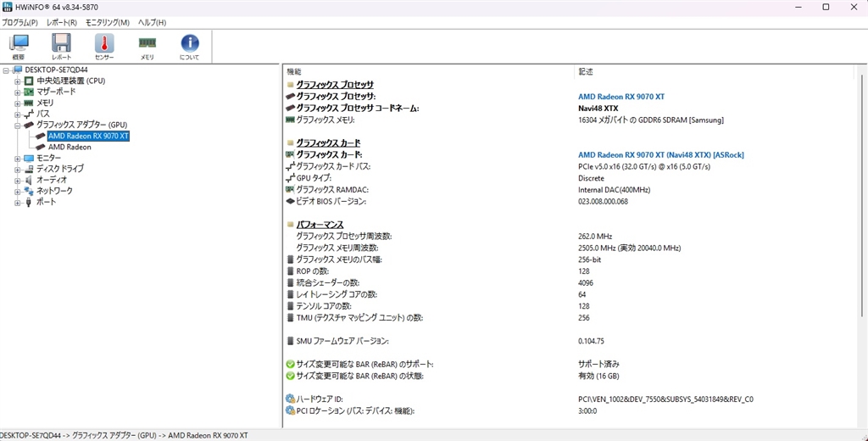
Task: Select the second AMD Radeon tree item
Action: [70, 147]
